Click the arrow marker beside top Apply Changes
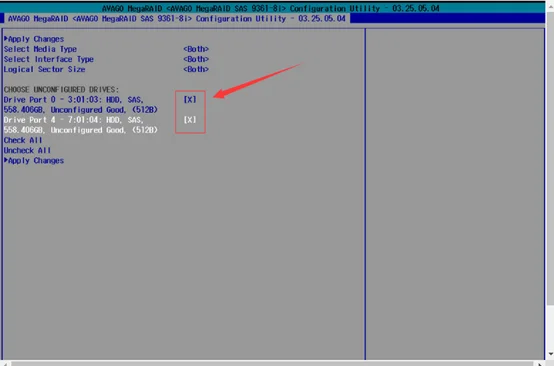This screenshot has width=554, height=366. (6, 38)
